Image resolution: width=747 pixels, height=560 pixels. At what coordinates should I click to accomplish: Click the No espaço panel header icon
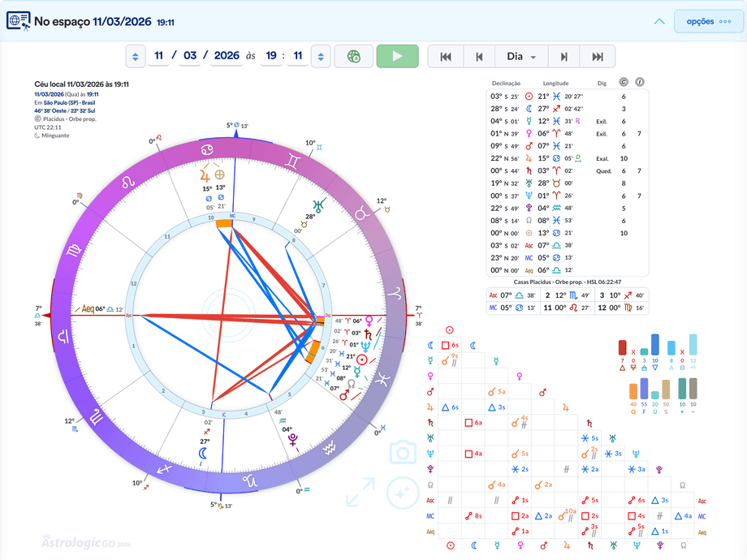point(18,21)
